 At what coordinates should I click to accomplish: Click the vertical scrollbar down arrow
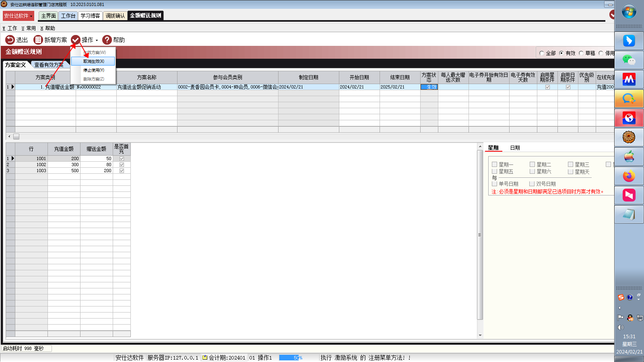[x=480, y=335]
